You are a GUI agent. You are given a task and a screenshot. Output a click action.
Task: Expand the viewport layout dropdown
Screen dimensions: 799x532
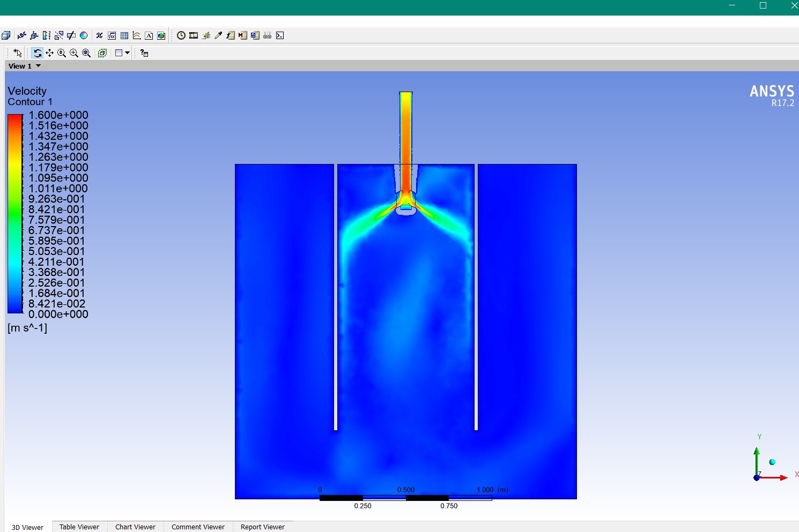tap(127, 53)
